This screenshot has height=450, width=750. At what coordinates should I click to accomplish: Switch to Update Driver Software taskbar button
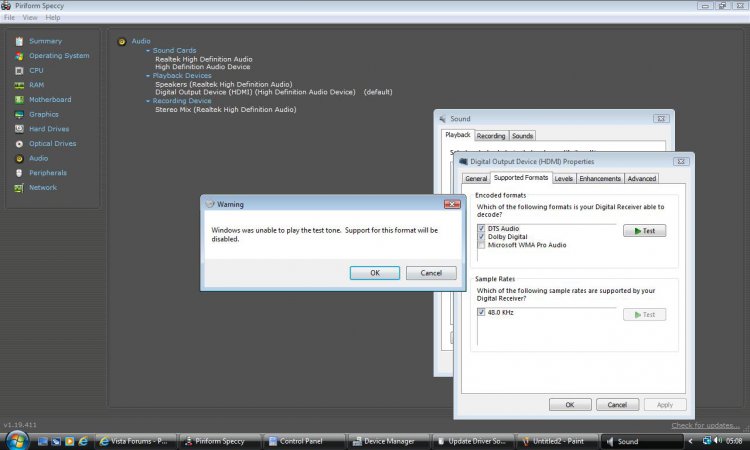[473, 441]
